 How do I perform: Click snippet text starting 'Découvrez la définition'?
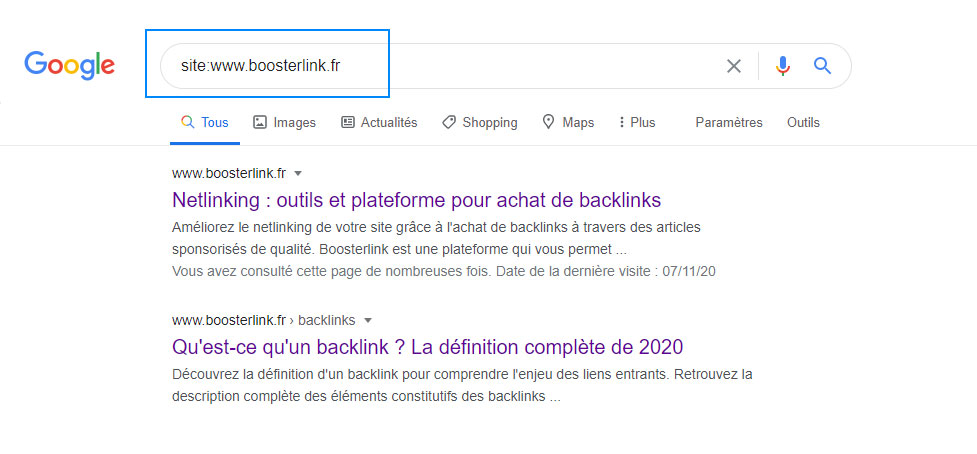pyautogui.click(x=462, y=385)
